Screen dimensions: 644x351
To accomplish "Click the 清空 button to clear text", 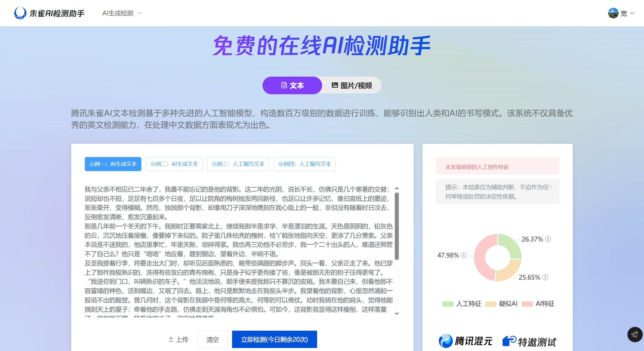I will [x=212, y=339].
